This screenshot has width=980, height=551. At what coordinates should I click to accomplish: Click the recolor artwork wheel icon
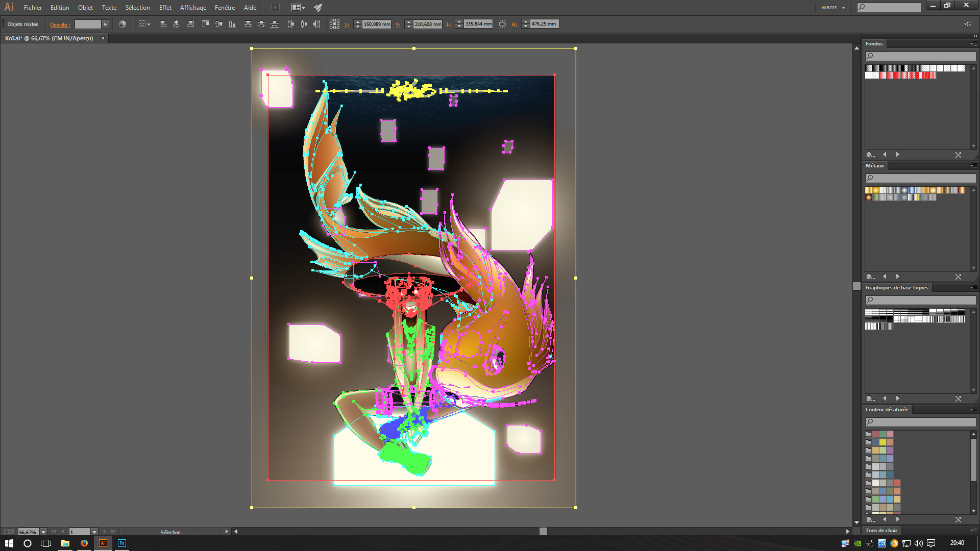pyautogui.click(x=122, y=24)
